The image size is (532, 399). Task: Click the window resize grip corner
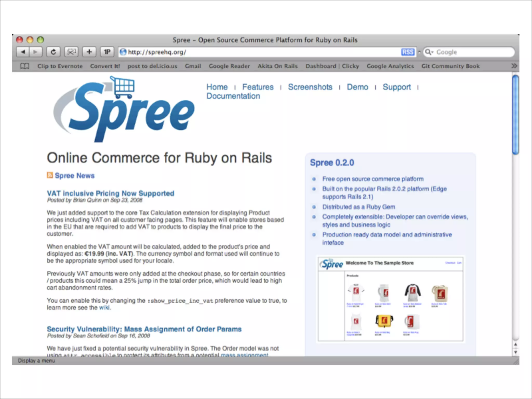(516, 361)
